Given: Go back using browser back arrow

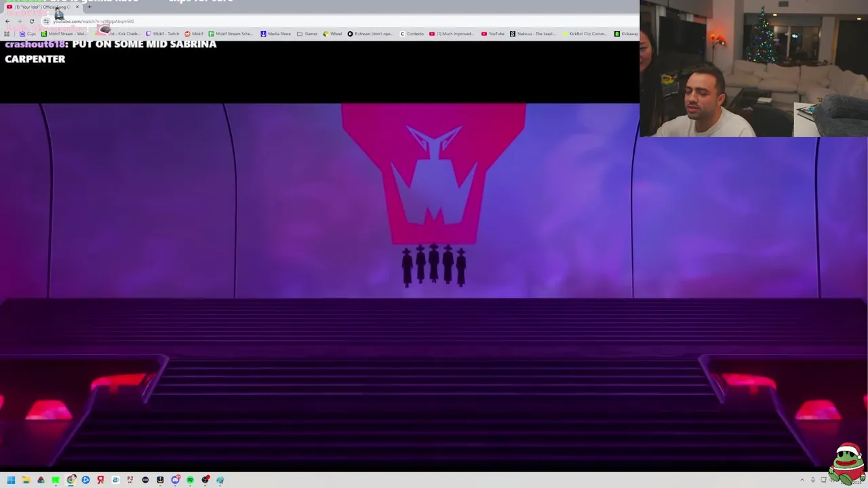Looking at the screenshot, I should (x=7, y=21).
